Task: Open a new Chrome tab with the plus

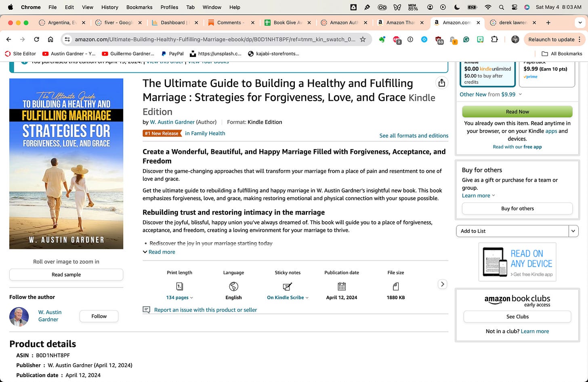Action: point(548,23)
